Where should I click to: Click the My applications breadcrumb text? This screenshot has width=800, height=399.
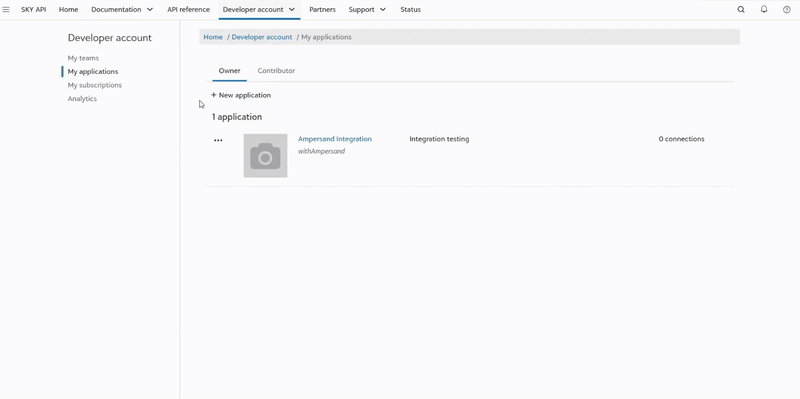tap(327, 37)
